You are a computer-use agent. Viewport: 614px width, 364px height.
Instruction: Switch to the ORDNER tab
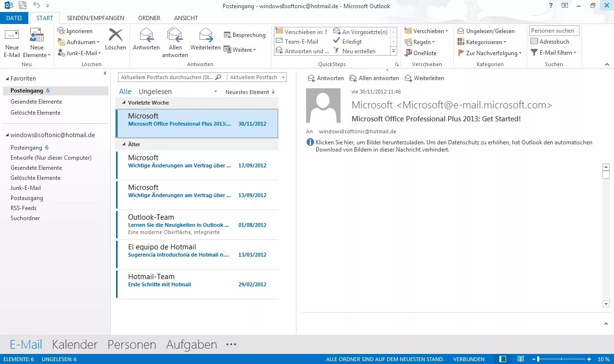pos(149,18)
